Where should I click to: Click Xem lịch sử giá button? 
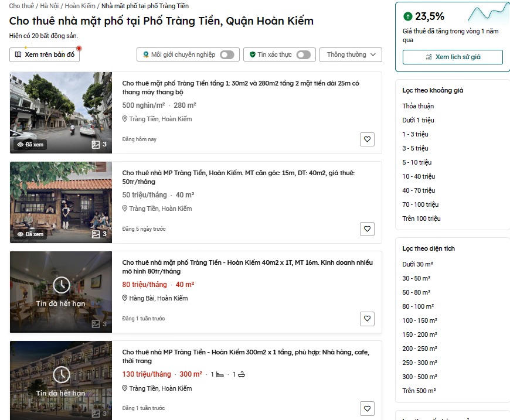click(x=453, y=57)
